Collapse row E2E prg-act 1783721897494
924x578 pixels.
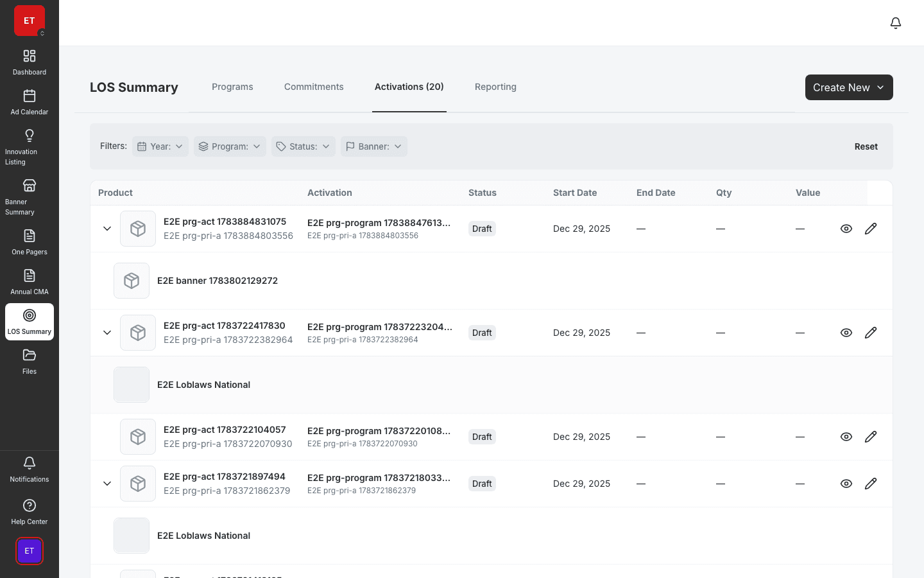[x=107, y=484]
